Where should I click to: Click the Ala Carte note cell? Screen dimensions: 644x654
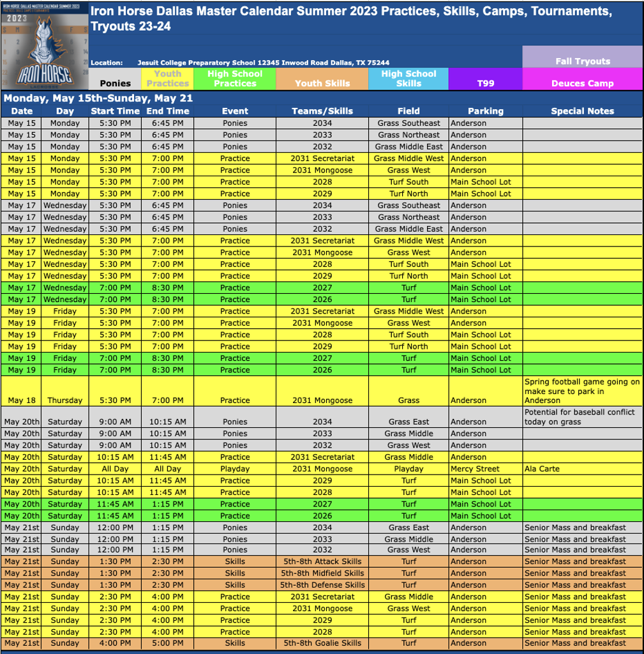(542, 469)
